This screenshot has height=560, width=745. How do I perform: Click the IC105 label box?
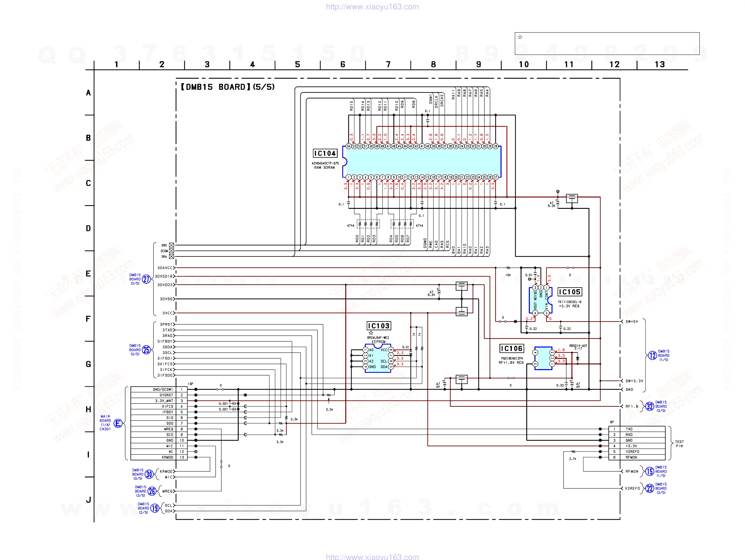pyautogui.click(x=569, y=292)
